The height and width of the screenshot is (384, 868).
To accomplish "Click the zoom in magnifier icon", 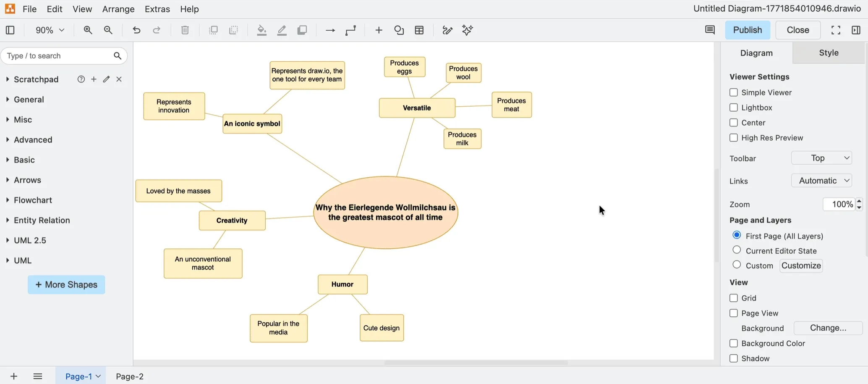I will [x=88, y=30].
